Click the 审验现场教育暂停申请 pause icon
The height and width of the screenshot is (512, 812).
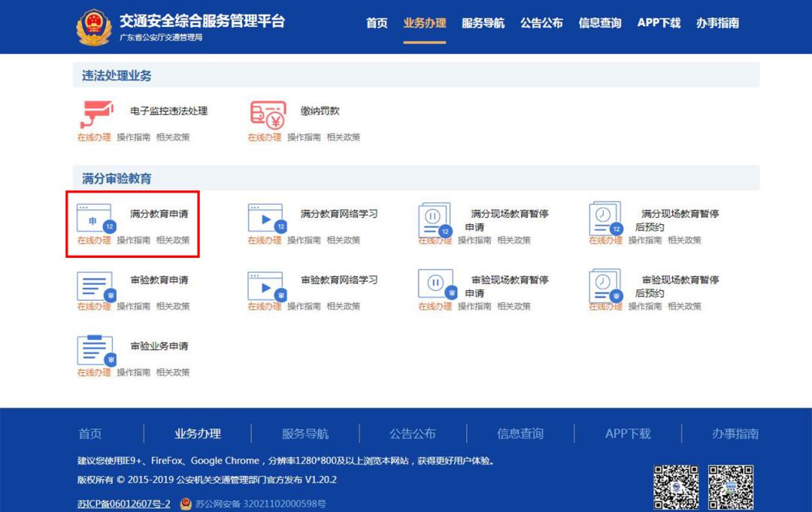coord(436,284)
